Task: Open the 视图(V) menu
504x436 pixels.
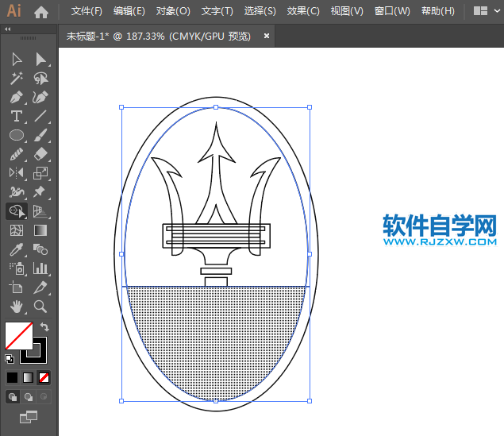Action: tap(347, 11)
